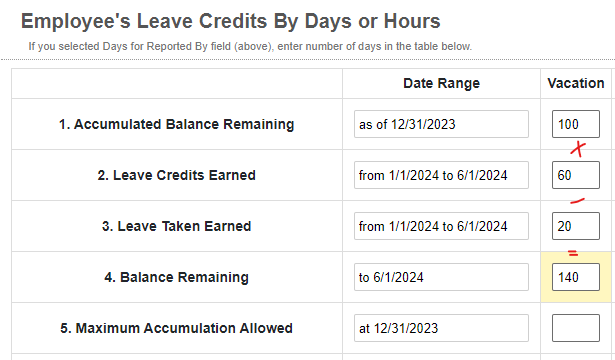Screen dimensions: 615x360
Task: Select the Leave Credits Earned date range field
Action: coord(441,175)
